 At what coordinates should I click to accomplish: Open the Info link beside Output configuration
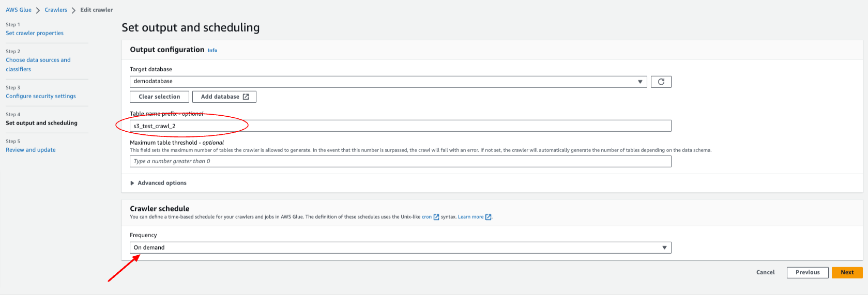pyautogui.click(x=212, y=51)
